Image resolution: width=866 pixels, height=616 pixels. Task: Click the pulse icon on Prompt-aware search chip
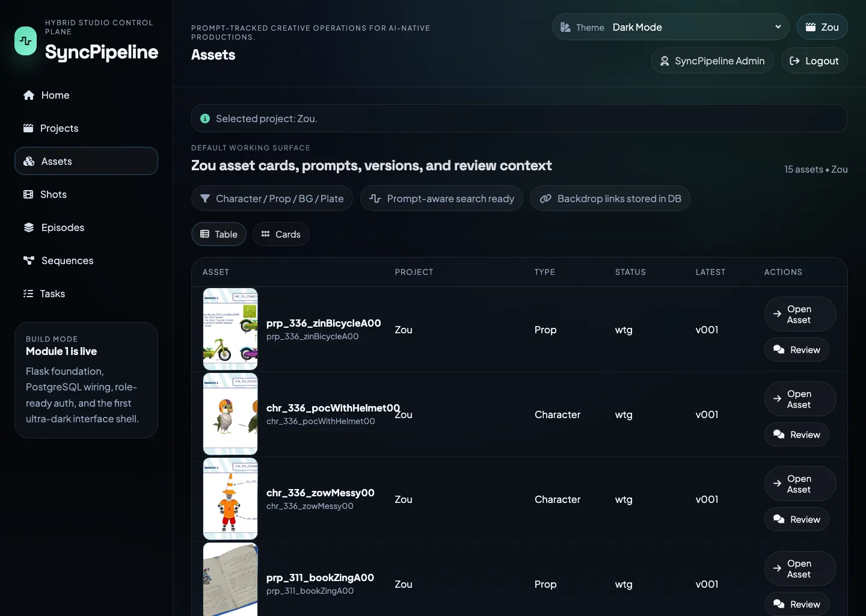click(x=375, y=199)
